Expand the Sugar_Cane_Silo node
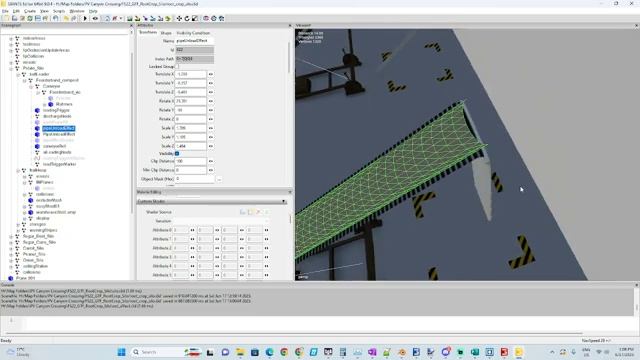 tap(11, 242)
